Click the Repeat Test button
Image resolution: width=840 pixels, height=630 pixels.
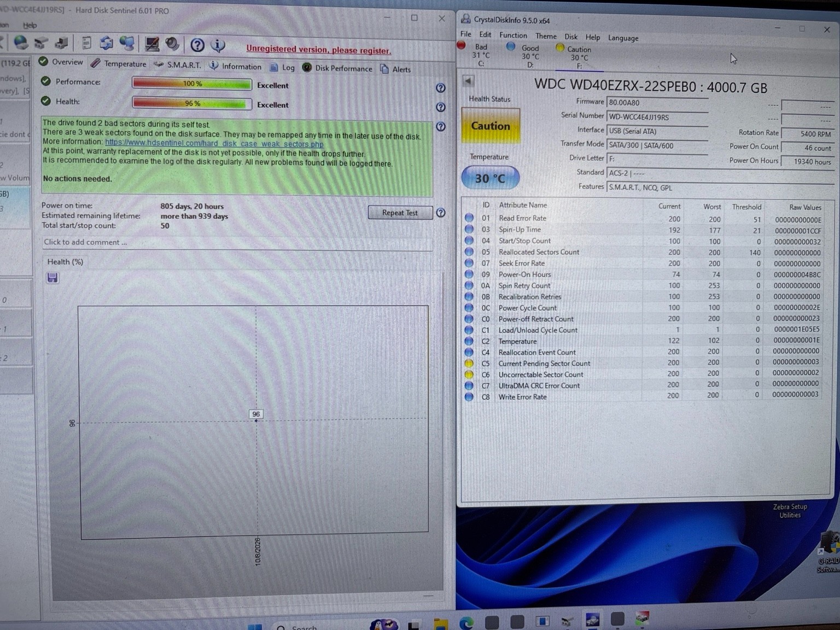400,213
